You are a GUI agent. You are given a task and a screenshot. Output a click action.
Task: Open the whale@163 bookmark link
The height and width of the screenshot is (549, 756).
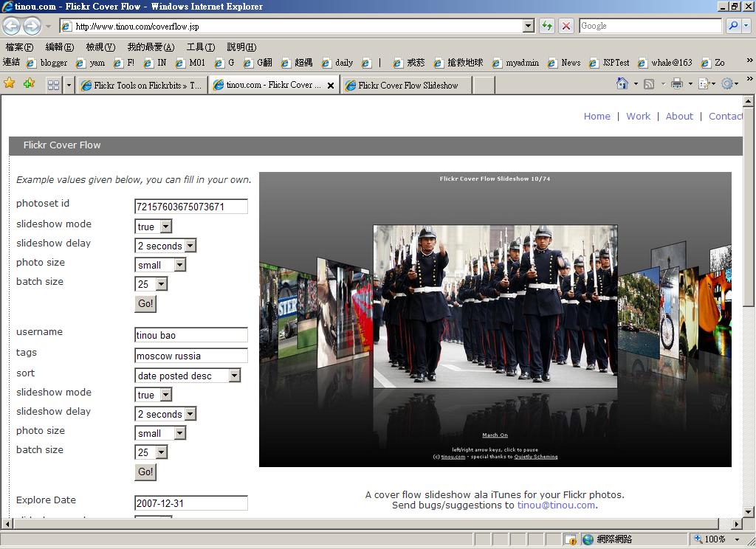coord(665,63)
